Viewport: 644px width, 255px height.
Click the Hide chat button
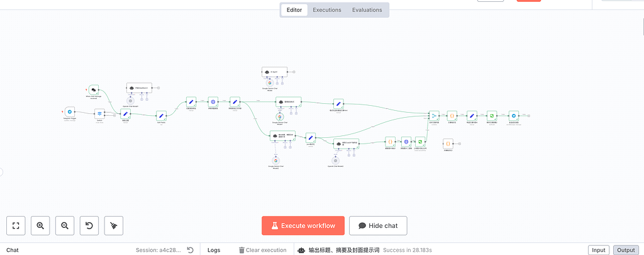point(378,225)
